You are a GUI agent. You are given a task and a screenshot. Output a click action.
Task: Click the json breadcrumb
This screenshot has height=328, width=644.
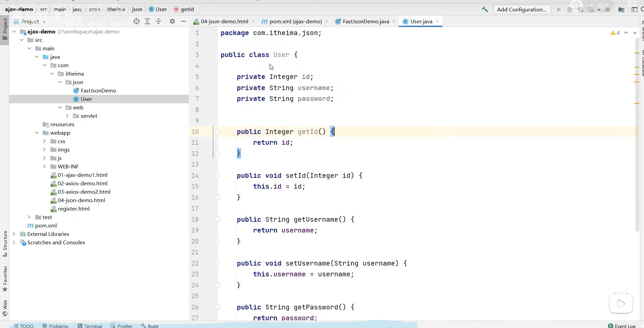(x=137, y=9)
